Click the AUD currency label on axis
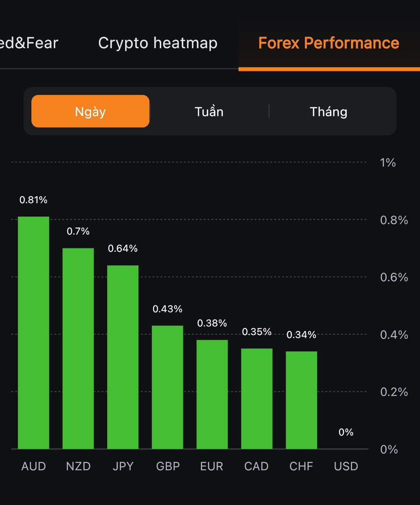This screenshot has height=505, width=420. (34, 466)
